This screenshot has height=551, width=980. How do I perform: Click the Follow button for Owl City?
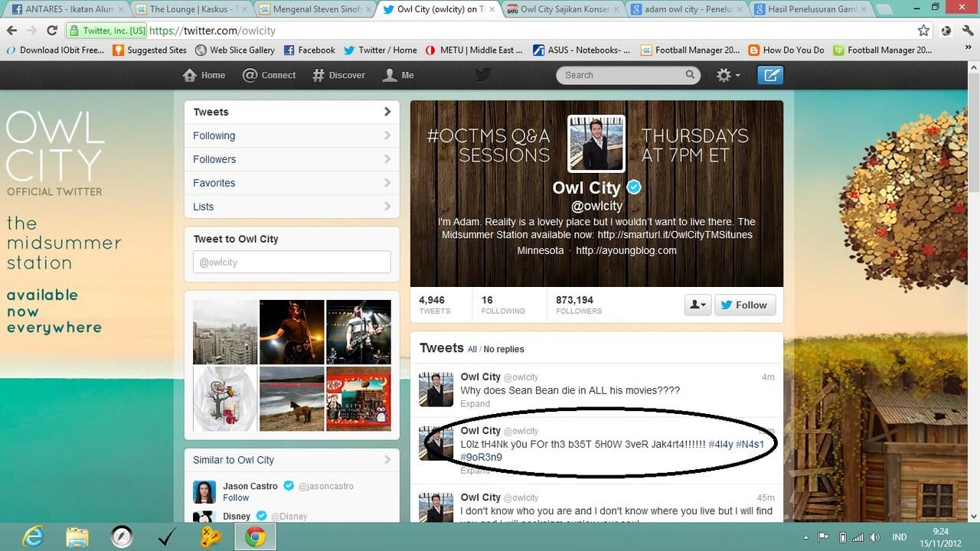(745, 305)
